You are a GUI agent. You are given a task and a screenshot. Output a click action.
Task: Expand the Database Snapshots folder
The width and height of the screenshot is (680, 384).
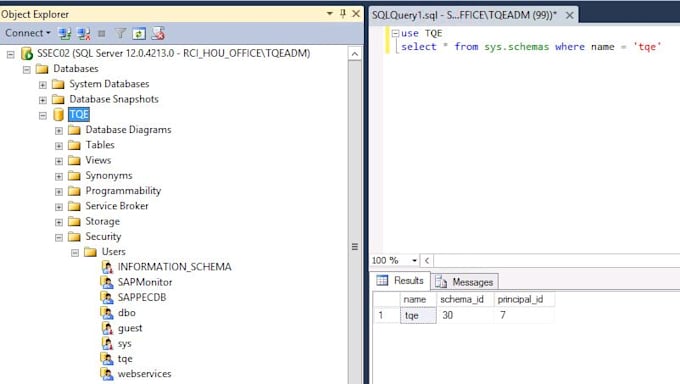(x=42, y=100)
